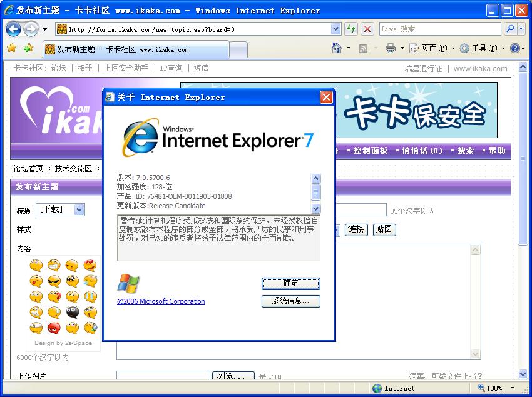The height and width of the screenshot is (397, 532).
Task: Select the 发布新主题 browser tab
Action: [136, 49]
